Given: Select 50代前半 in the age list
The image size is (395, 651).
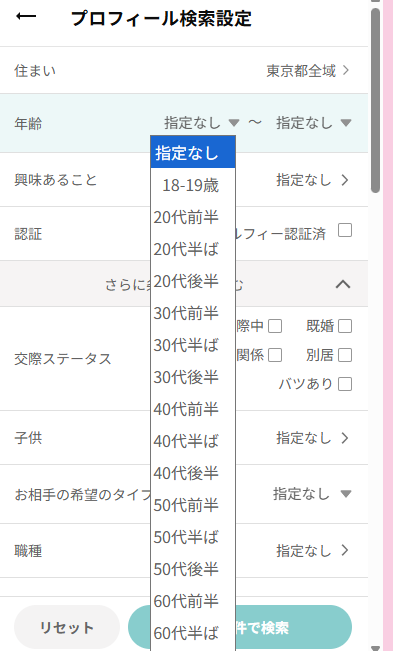Looking at the screenshot, I should click(193, 505).
